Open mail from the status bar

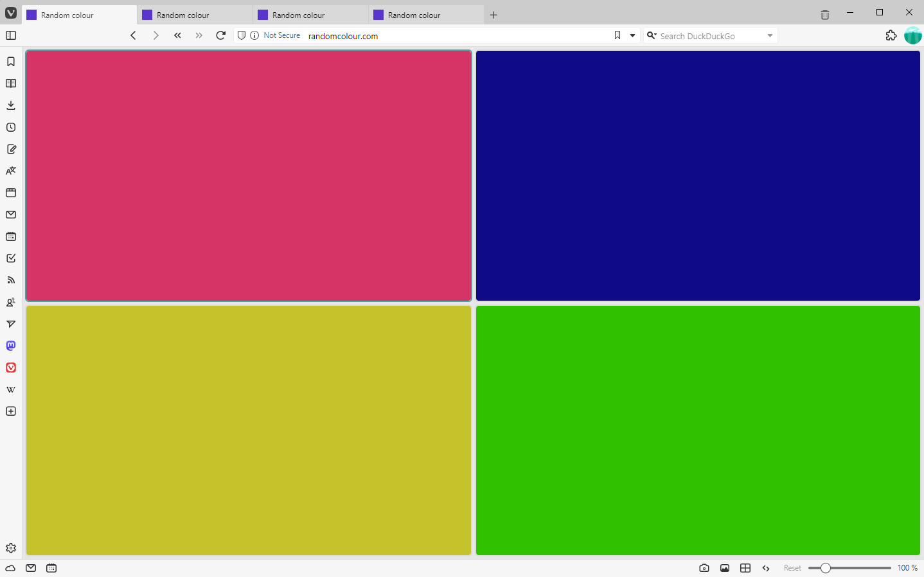click(x=31, y=568)
